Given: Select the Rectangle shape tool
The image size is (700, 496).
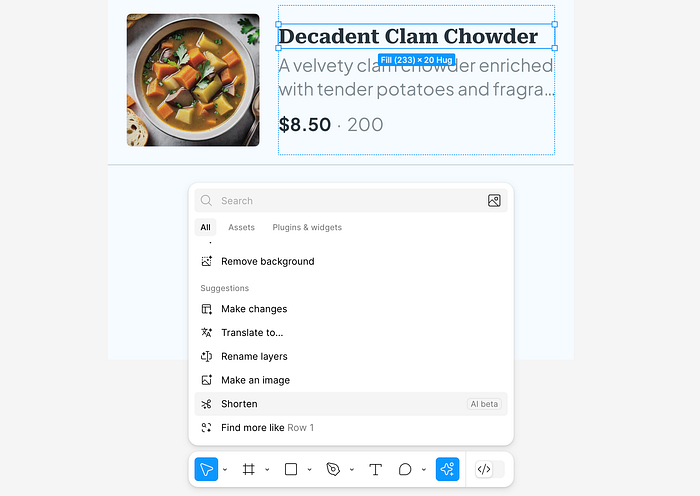Looking at the screenshot, I should coord(291,469).
